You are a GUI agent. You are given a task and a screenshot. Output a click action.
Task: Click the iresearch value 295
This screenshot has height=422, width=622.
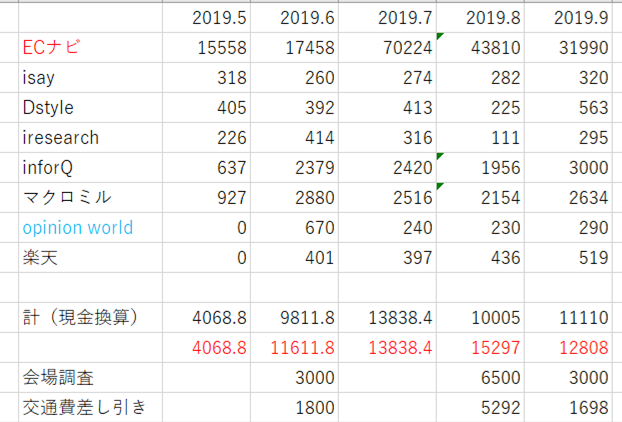tap(568, 138)
